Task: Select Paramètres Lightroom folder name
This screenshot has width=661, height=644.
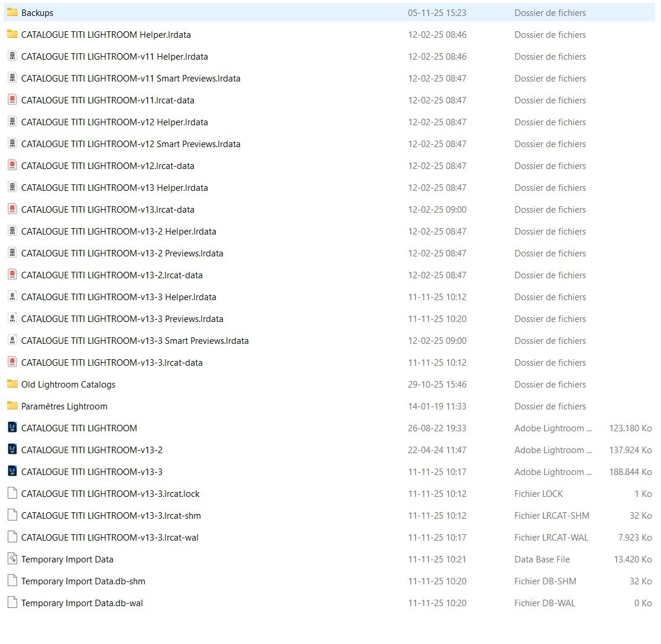Action: pyautogui.click(x=64, y=406)
